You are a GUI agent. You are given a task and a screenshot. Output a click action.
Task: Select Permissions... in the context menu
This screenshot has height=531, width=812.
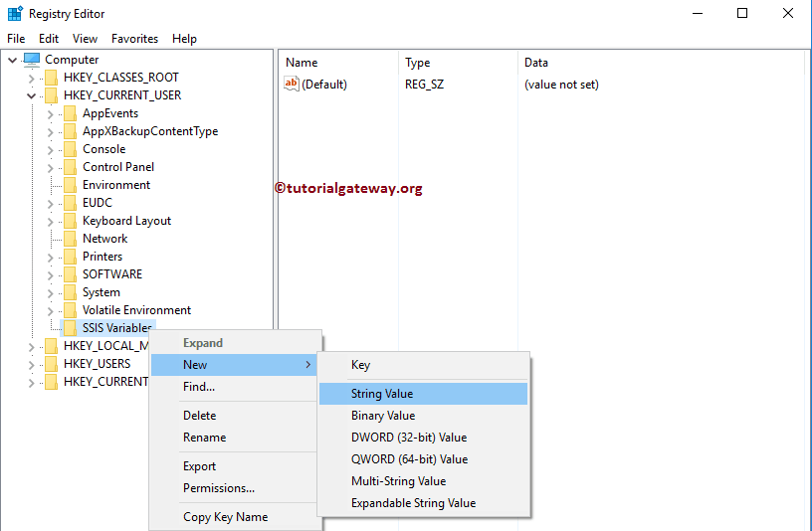[234, 488]
